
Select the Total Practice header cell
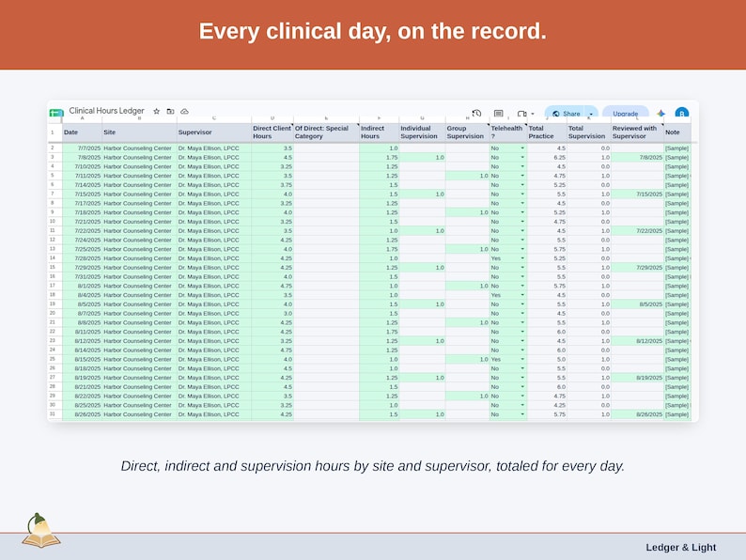click(x=547, y=132)
